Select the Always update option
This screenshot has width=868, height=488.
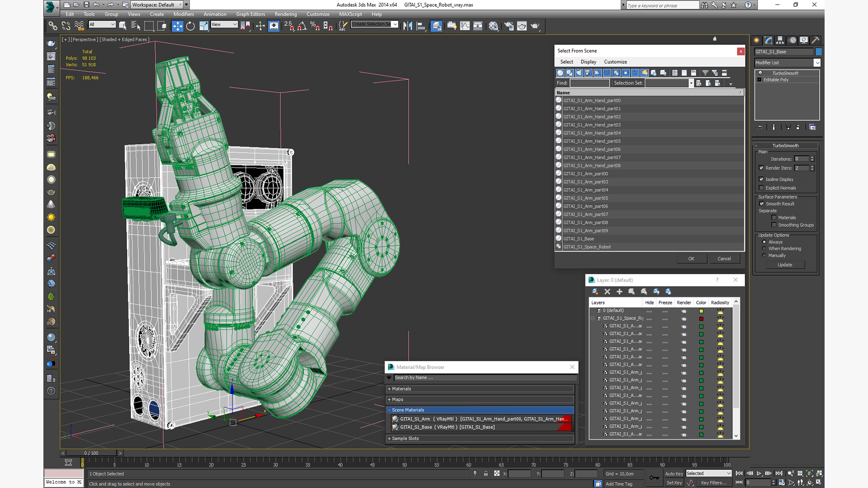[764, 242]
